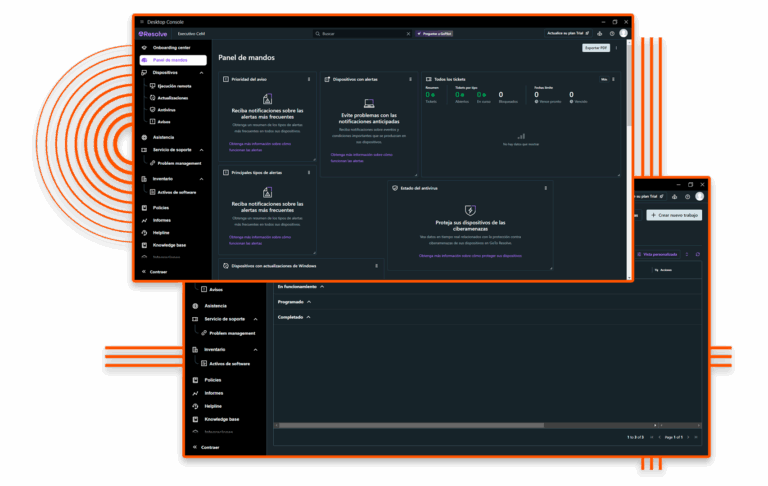Click the Policies icon in front sidebar
Viewport: 768px width, 486px height.
(144, 207)
